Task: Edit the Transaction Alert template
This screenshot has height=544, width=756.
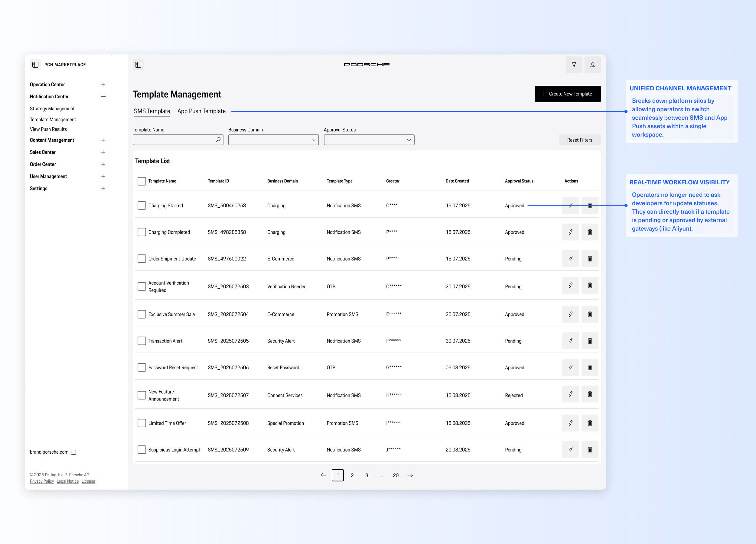Action: pyautogui.click(x=570, y=341)
